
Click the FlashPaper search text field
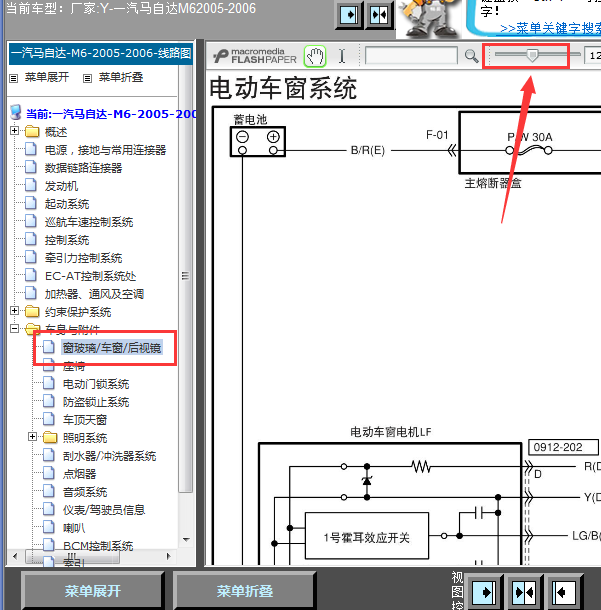[411, 56]
